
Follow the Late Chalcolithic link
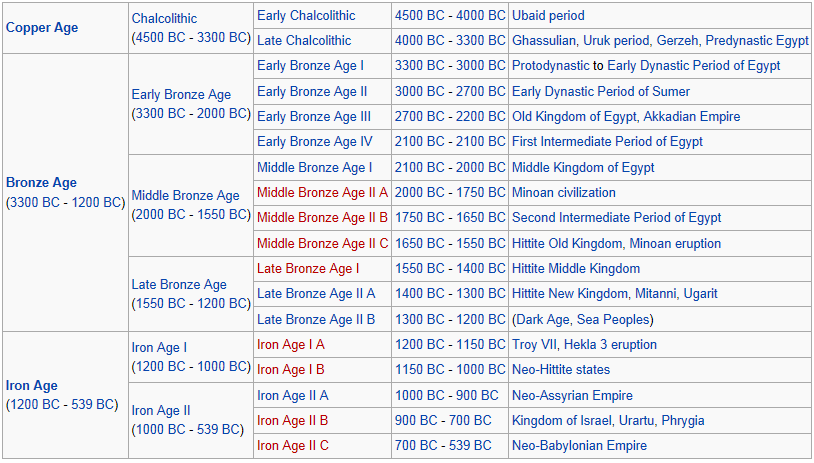(x=304, y=40)
